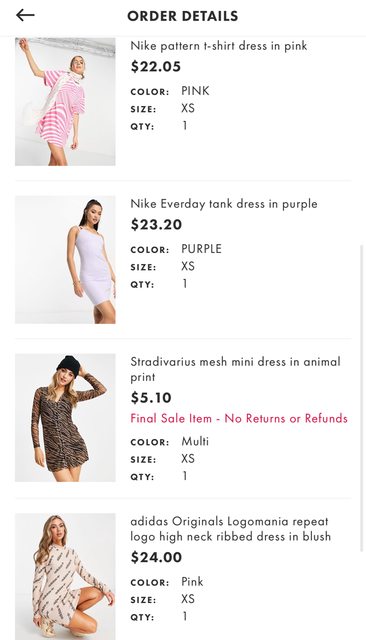The height and width of the screenshot is (640, 366).
Task: Select the 'Nike Everday tank dress in purple' title
Action: click(x=224, y=204)
